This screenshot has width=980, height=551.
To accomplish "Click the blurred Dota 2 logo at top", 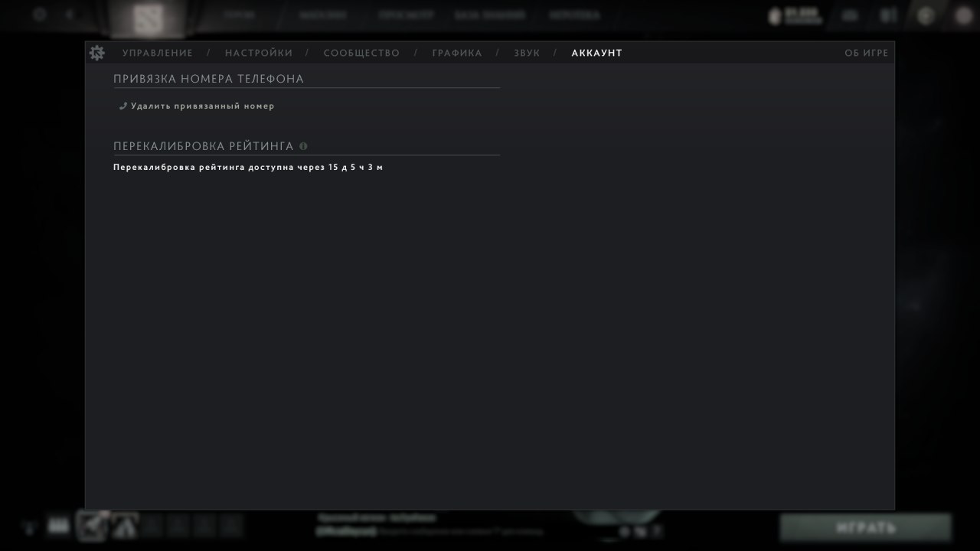I will (149, 19).
